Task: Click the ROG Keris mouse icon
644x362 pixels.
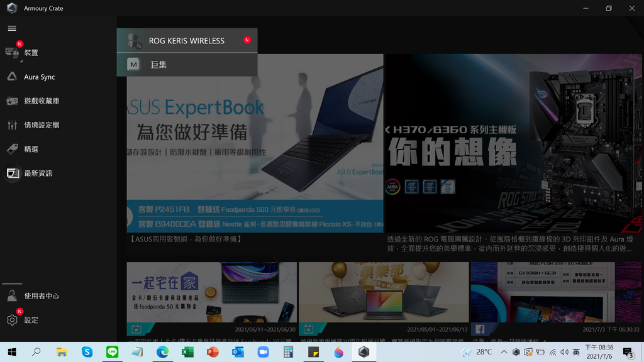Action: [133, 41]
